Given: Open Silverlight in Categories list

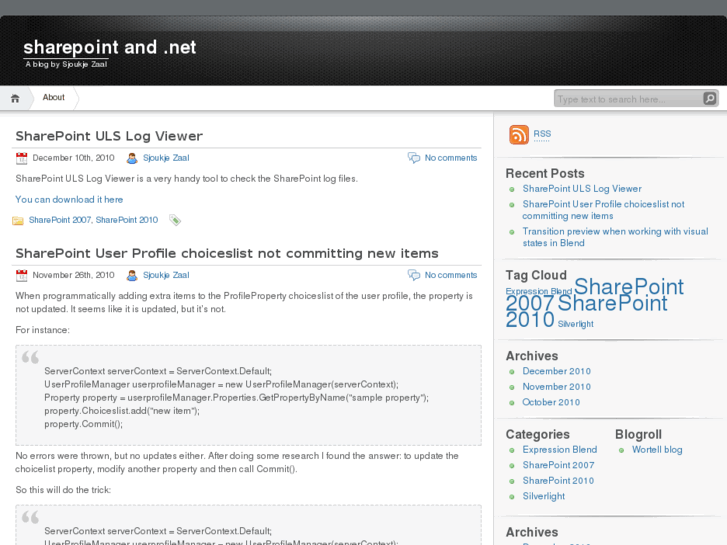Looking at the screenshot, I should [543, 496].
